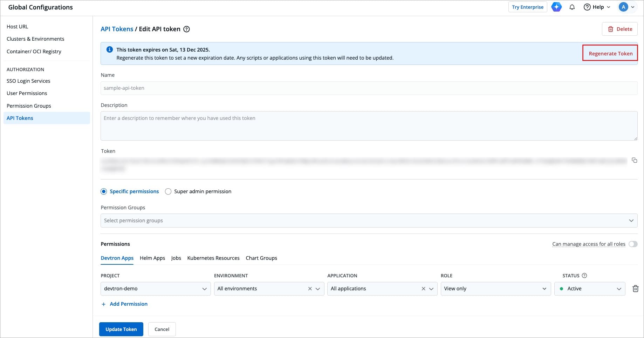
Task: Switch to the Helm Apps tab
Action: pos(152,258)
